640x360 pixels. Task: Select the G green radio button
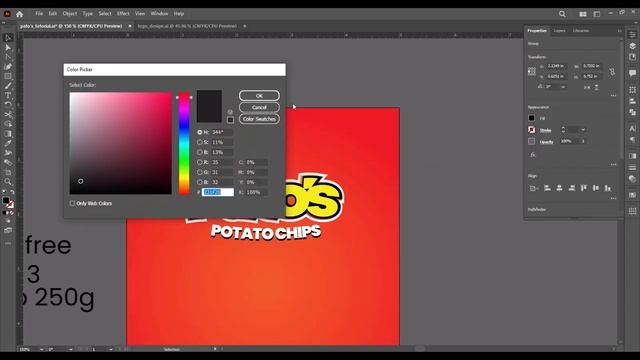[200, 172]
